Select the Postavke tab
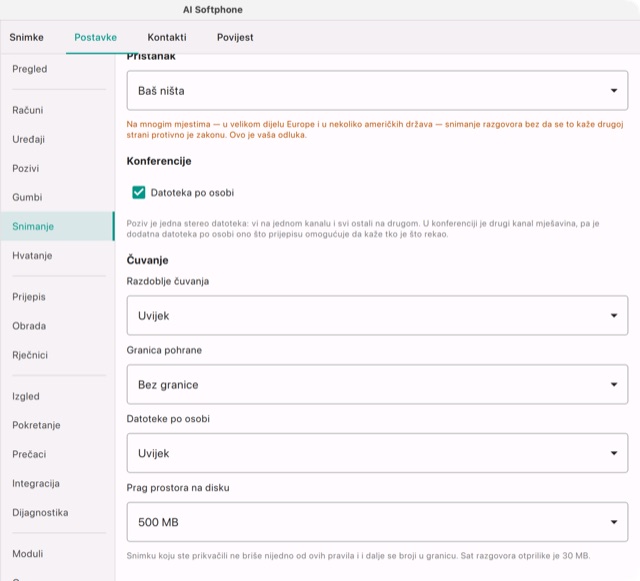This screenshot has height=581, width=640. point(96,37)
